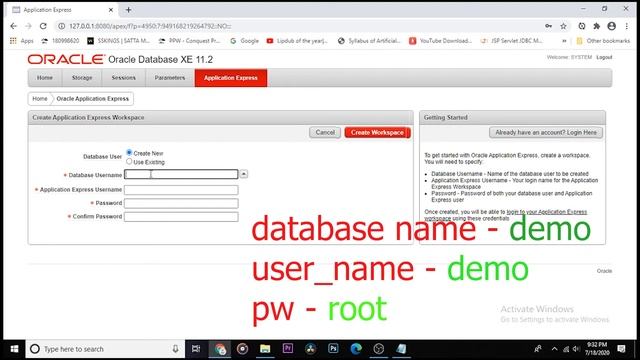Image resolution: width=640 pixels, height=360 pixels.
Task: Click the browser back arrow
Action: pyautogui.click(x=13, y=26)
